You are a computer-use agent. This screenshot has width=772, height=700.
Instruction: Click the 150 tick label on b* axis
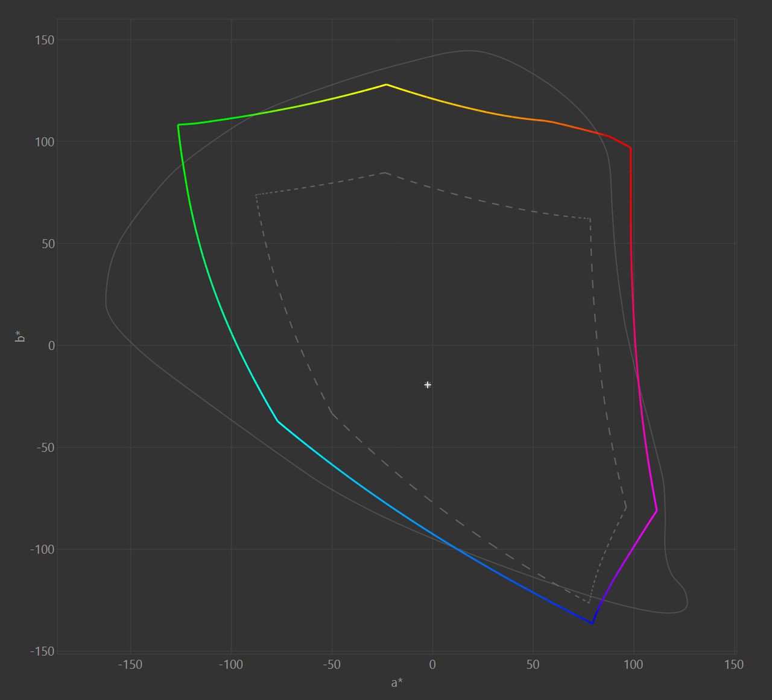click(x=45, y=40)
